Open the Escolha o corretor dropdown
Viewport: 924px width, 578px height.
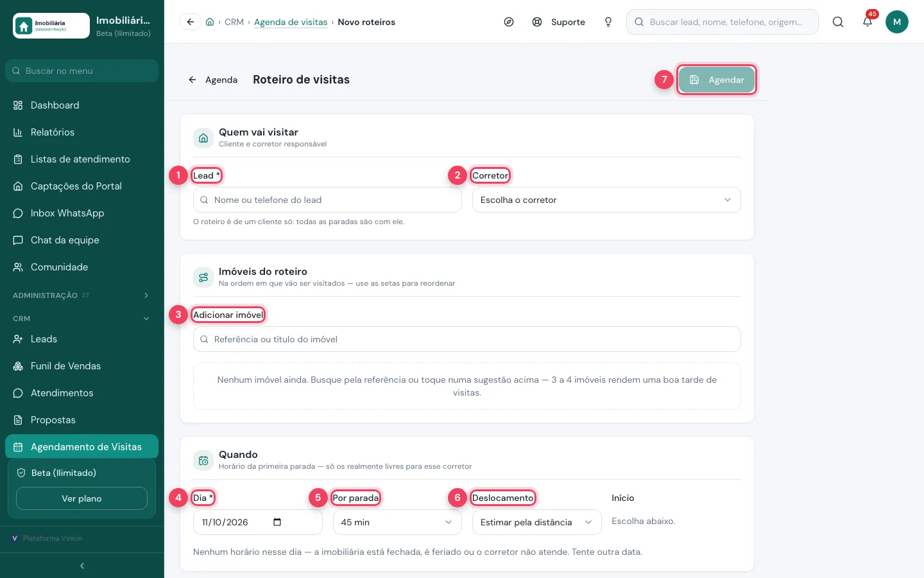pos(606,200)
